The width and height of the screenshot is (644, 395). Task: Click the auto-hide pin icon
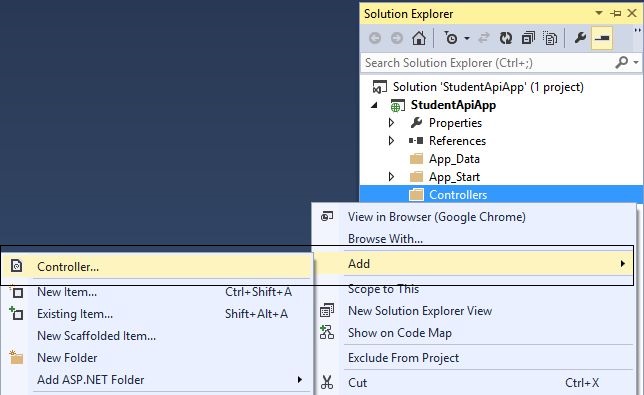pyautogui.click(x=616, y=14)
